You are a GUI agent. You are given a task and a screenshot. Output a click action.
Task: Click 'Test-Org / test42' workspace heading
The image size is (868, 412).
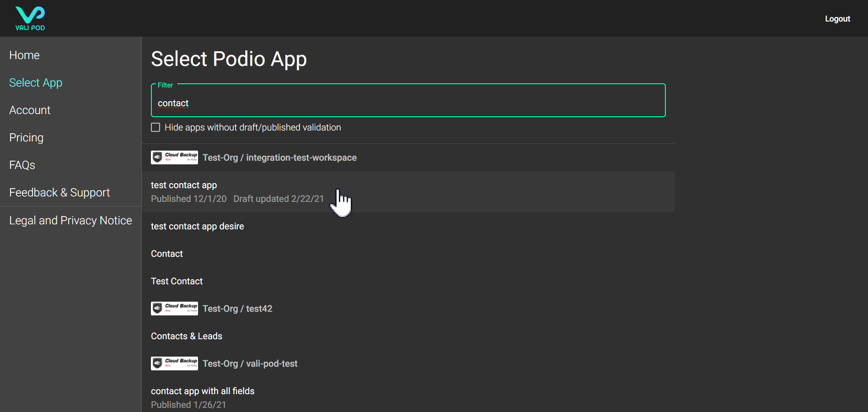(237, 309)
